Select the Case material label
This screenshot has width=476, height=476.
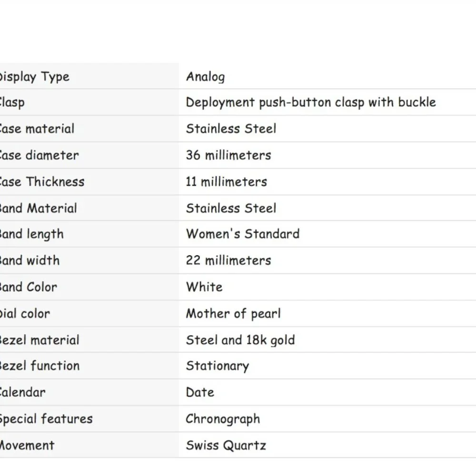point(37,129)
